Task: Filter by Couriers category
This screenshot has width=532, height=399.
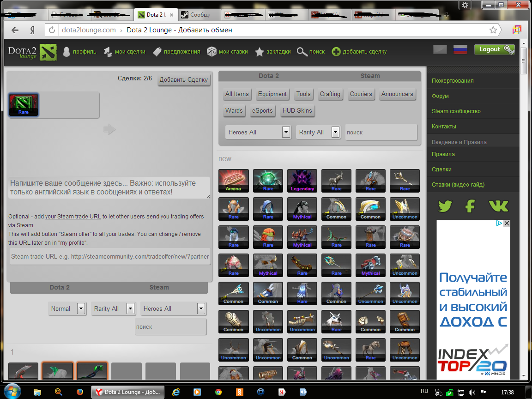Action: click(361, 94)
